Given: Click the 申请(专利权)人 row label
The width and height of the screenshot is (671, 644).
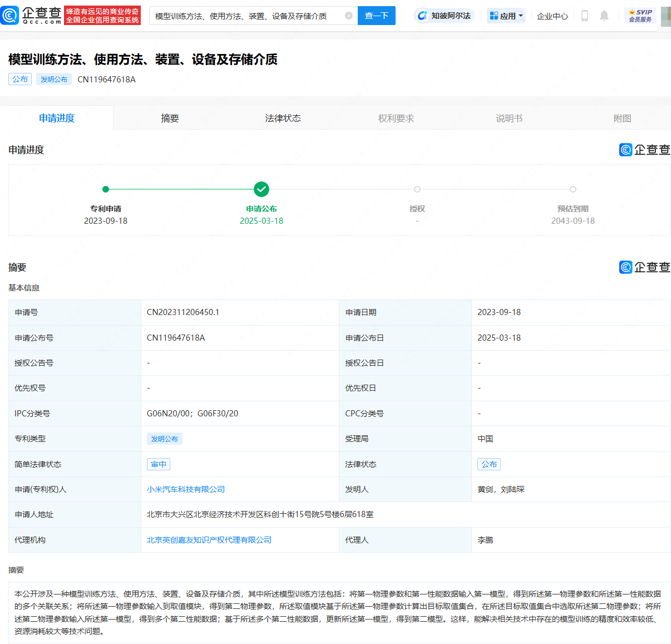Looking at the screenshot, I should 41,489.
